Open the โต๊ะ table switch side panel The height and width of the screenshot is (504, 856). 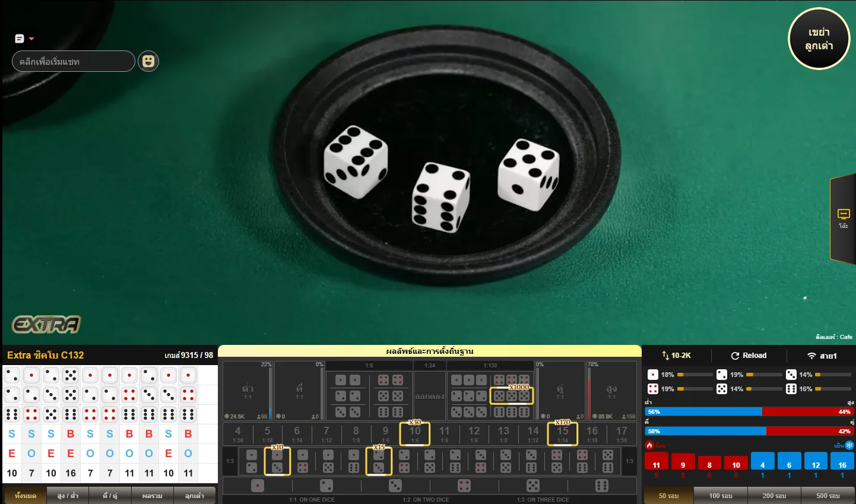[x=843, y=218]
